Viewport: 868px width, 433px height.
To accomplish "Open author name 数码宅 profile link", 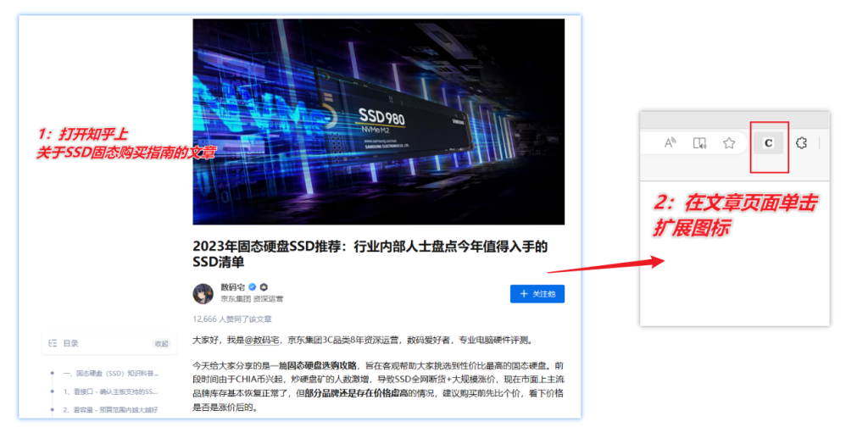I will (233, 286).
